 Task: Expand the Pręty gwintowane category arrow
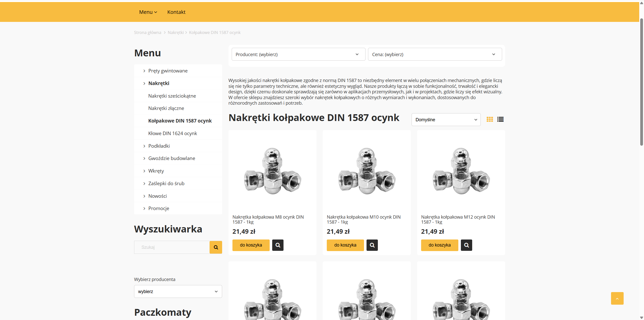click(x=144, y=71)
